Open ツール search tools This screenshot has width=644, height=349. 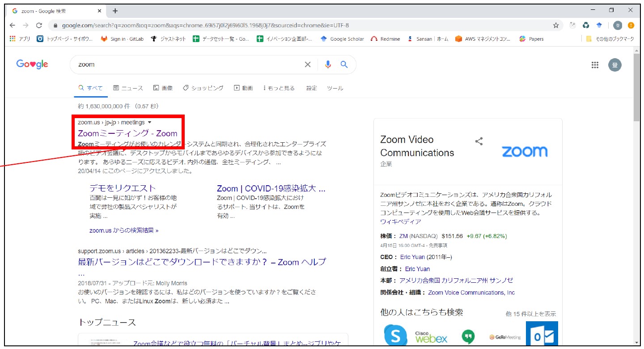[x=335, y=88]
